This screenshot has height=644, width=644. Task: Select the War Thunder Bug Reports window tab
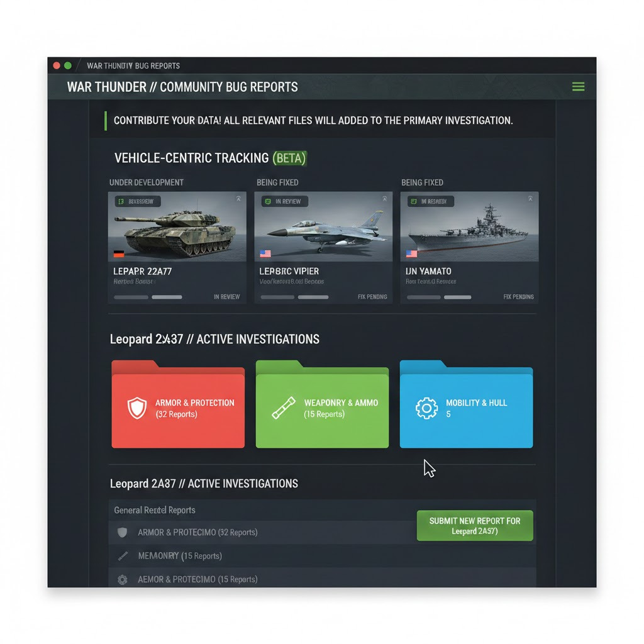coord(133,65)
